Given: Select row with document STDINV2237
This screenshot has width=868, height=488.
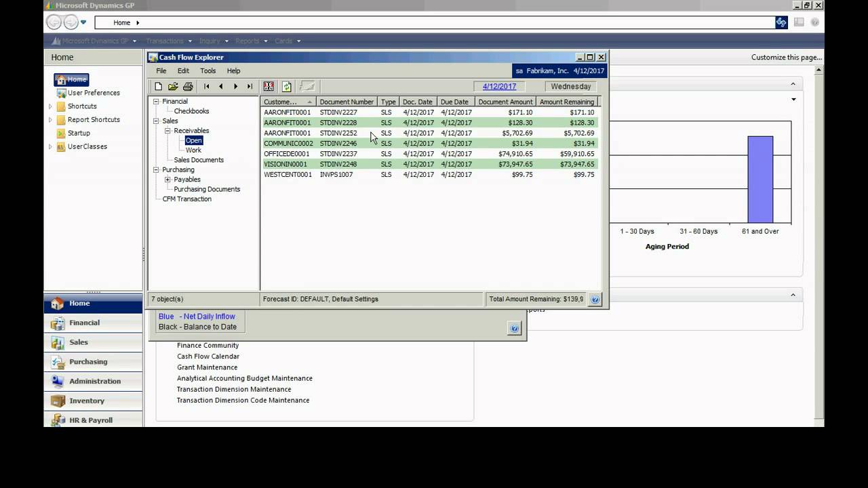Looking at the screenshot, I should [x=430, y=154].
